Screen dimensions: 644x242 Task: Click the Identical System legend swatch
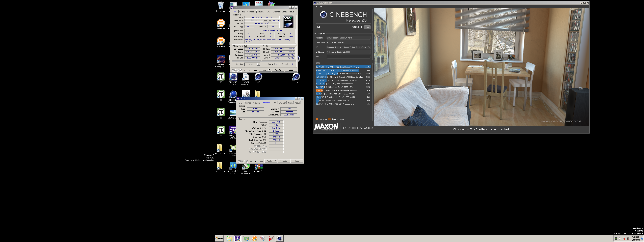pos(329,119)
